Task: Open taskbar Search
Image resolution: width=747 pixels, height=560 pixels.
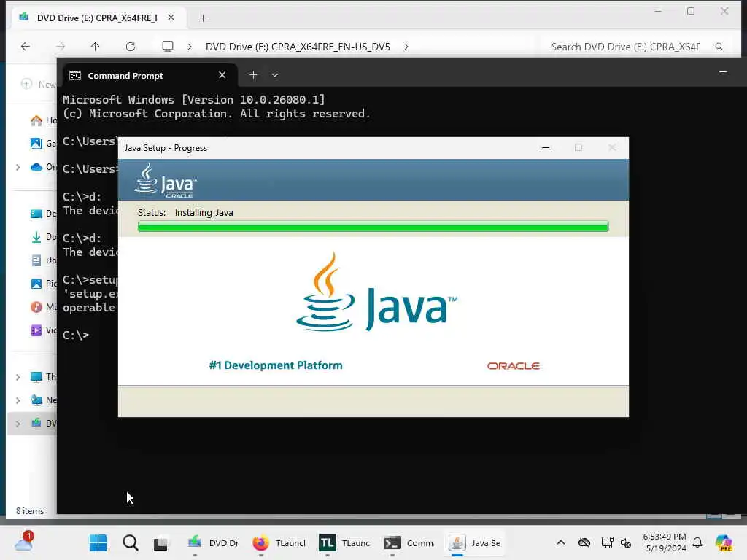Action: pos(130,542)
